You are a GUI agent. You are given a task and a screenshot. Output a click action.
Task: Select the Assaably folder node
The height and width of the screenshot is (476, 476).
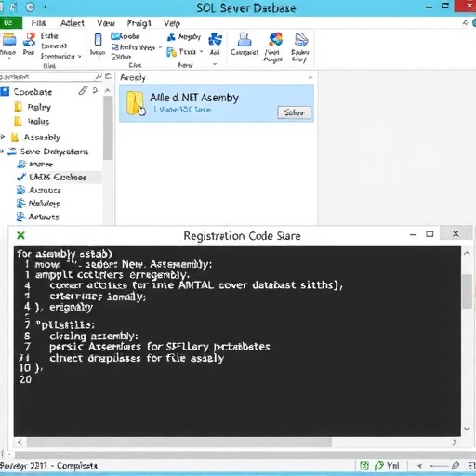35,137
